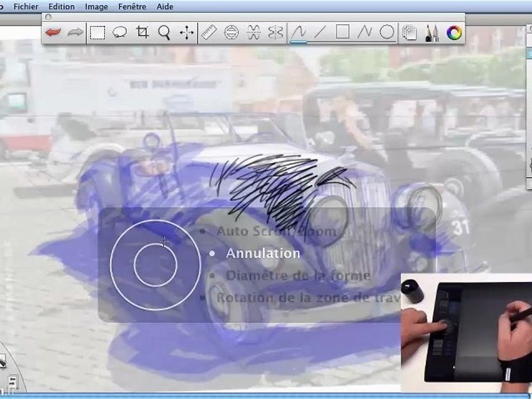This screenshot has height=399, width=532.
Task: Click the red Undo arrow
Action: (x=53, y=33)
